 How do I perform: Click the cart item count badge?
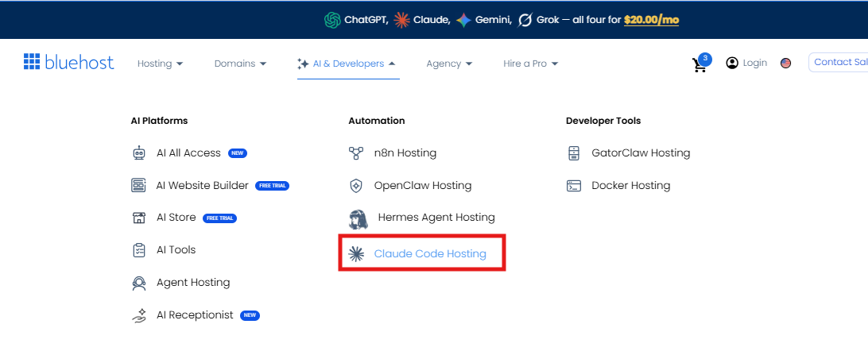[705, 58]
